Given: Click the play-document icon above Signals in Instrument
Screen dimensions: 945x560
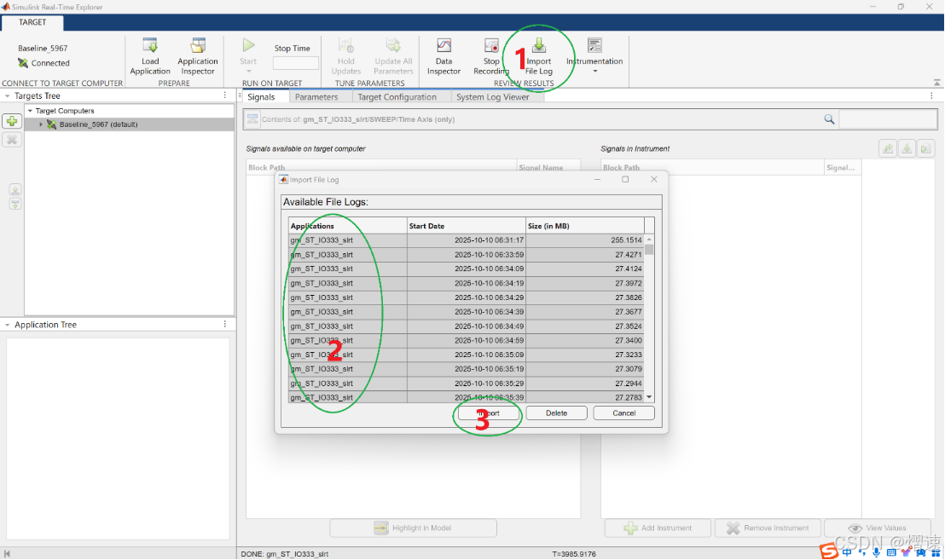Looking at the screenshot, I should 925,148.
